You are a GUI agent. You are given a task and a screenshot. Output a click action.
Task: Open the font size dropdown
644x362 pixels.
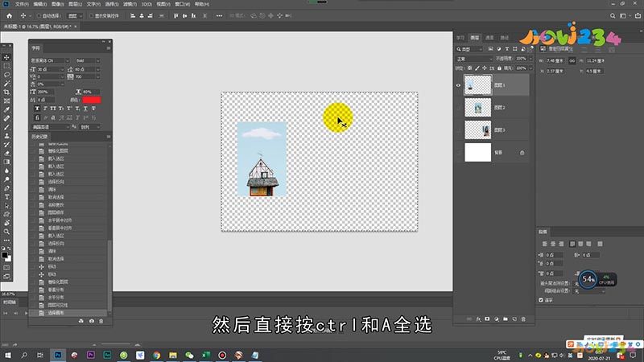click(x=63, y=69)
